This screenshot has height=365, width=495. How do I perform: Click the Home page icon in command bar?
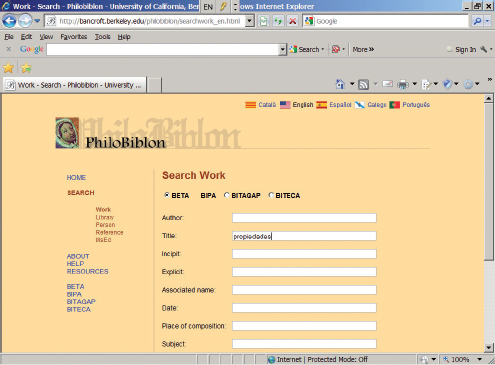click(340, 84)
